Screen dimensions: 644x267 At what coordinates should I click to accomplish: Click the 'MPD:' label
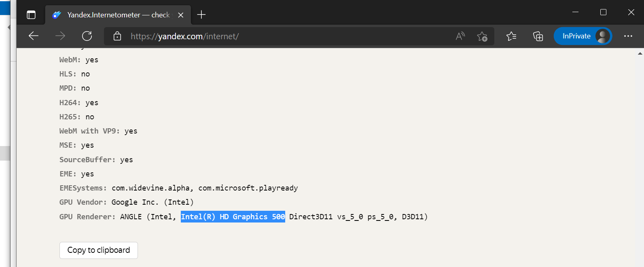point(68,88)
